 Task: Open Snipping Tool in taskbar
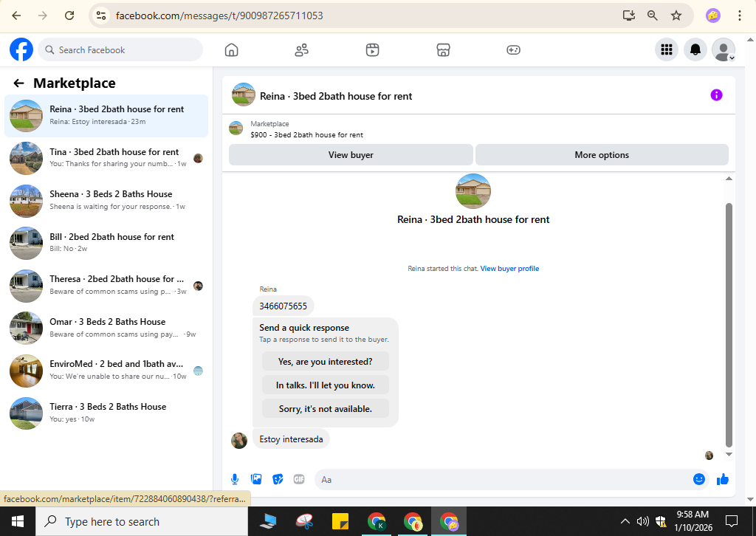point(305,521)
